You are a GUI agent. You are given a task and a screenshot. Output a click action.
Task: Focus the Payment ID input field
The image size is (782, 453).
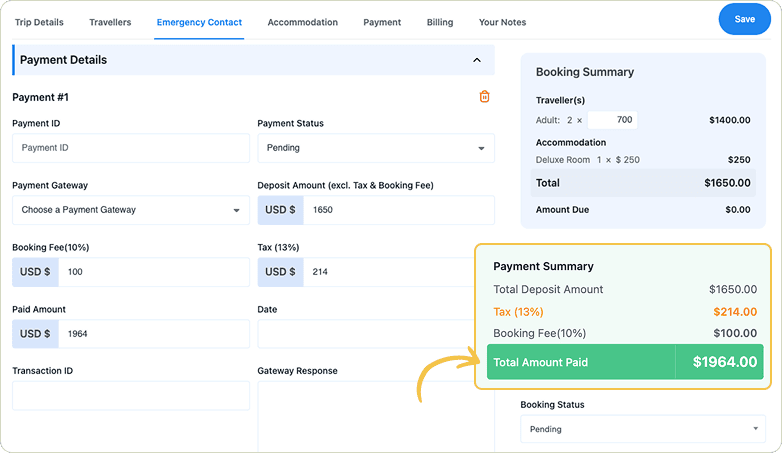[x=131, y=148]
